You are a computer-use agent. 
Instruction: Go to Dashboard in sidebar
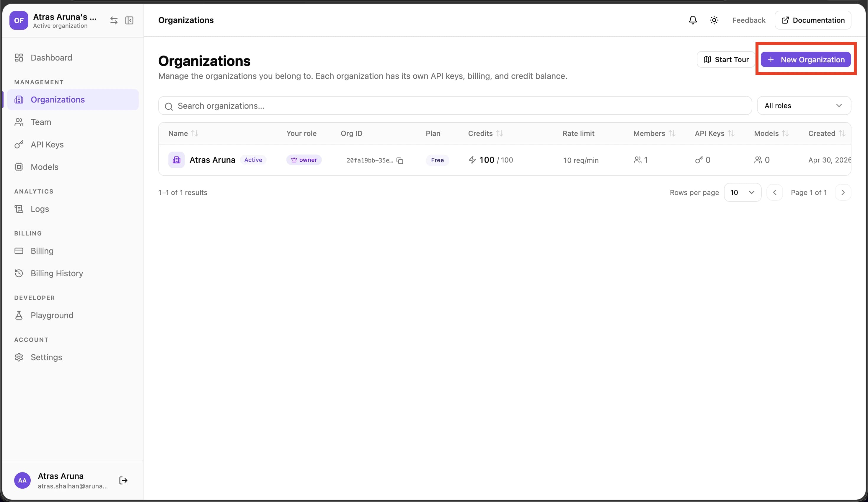pyautogui.click(x=73, y=58)
